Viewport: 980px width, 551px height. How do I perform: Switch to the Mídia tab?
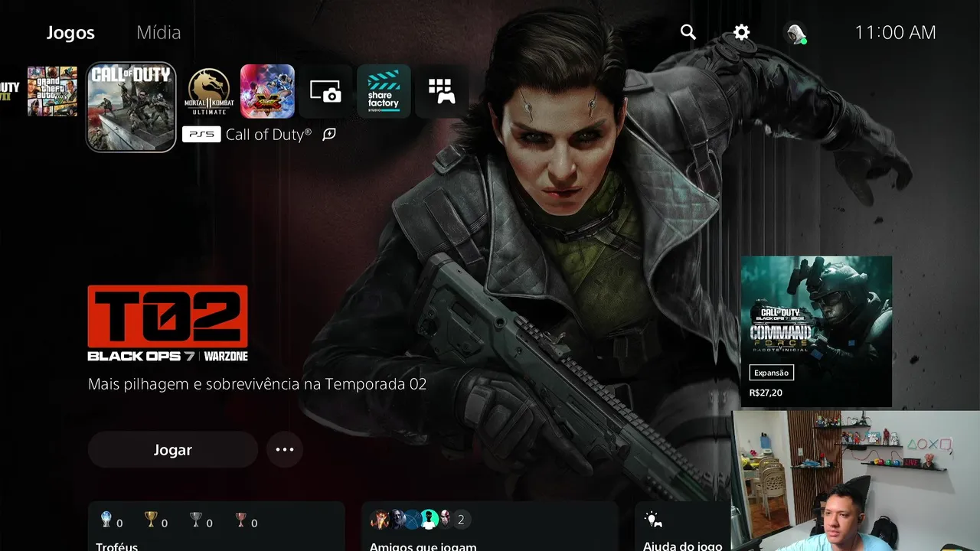(x=158, y=33)
